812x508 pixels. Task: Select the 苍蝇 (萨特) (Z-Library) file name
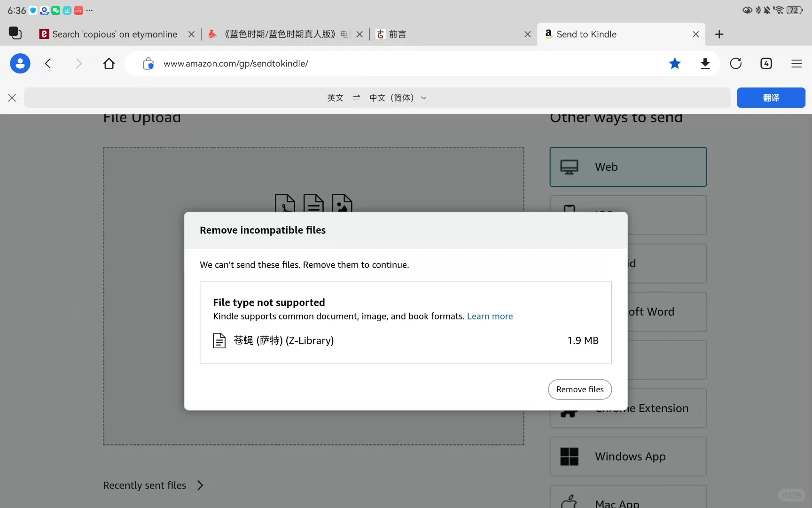[283, 340]
